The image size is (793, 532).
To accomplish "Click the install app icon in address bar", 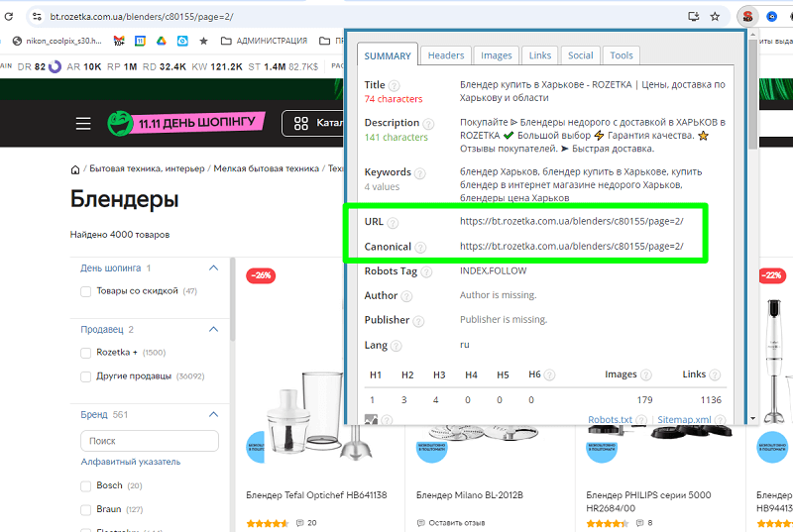I will pos(693,16).
